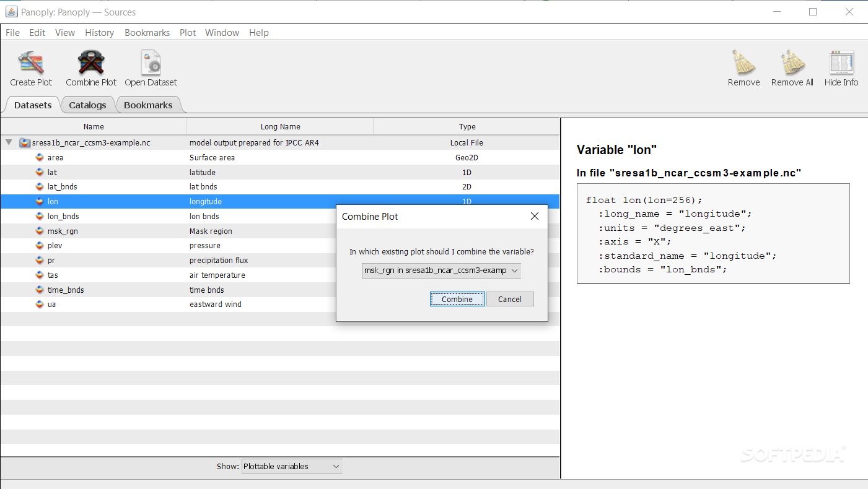Screen dimensions: 868x489
Task: Select the ua variable name
Action: pyautogui.click(x=51, y=304)
